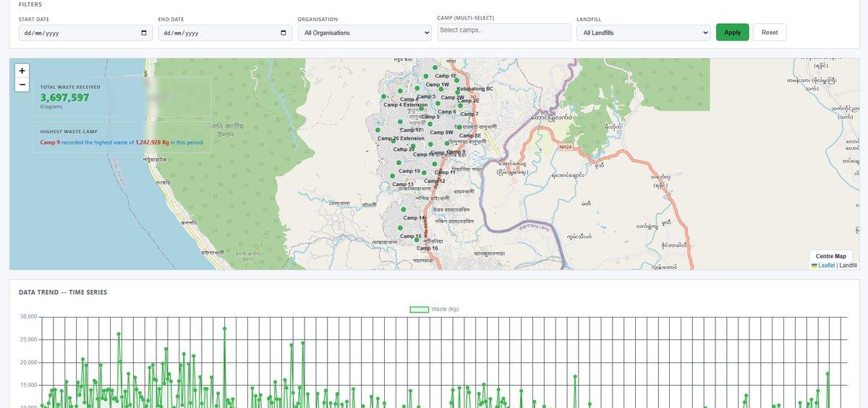Viewport: 868px width, 408px height.
Task: Click the red Camp 9 text in highest waste card
Action: click(x=50, y=143)
